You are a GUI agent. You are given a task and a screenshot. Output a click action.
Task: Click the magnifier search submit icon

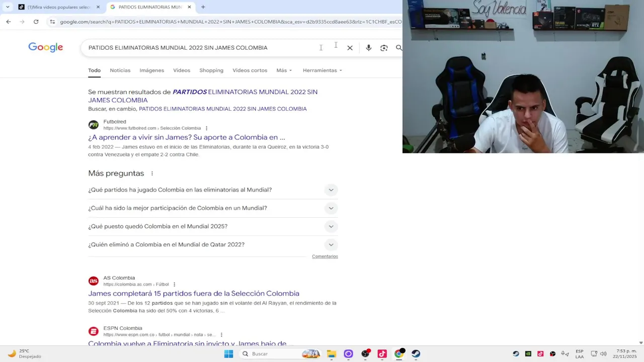click(398, 48)
